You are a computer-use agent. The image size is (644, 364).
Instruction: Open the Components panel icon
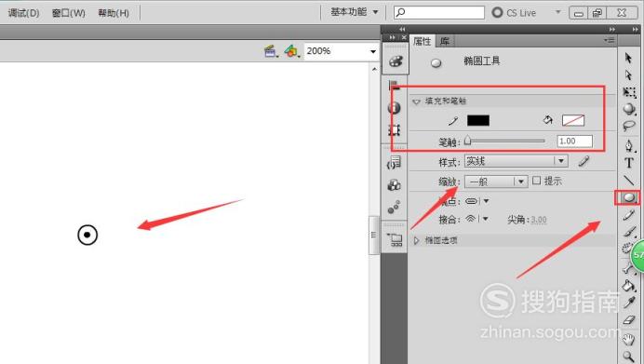click(395, 185)
